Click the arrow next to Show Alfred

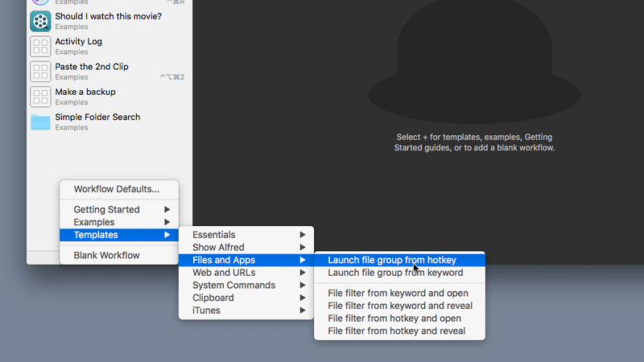pos(303,248)
